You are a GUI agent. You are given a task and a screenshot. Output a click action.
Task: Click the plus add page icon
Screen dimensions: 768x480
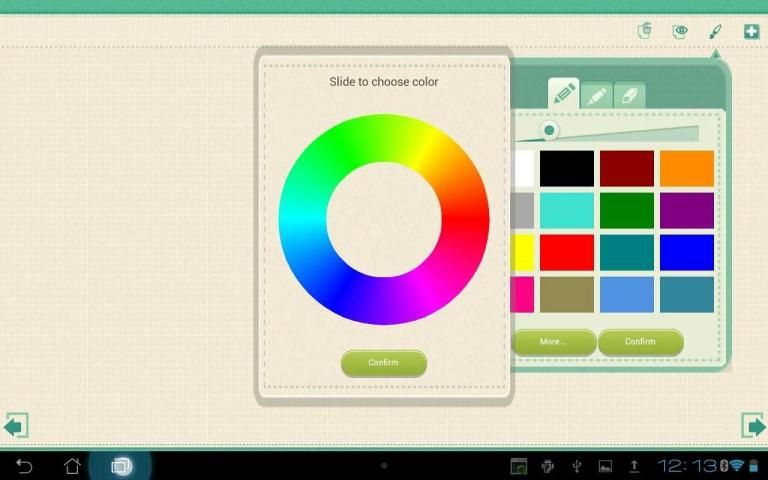tap(751, 31)
